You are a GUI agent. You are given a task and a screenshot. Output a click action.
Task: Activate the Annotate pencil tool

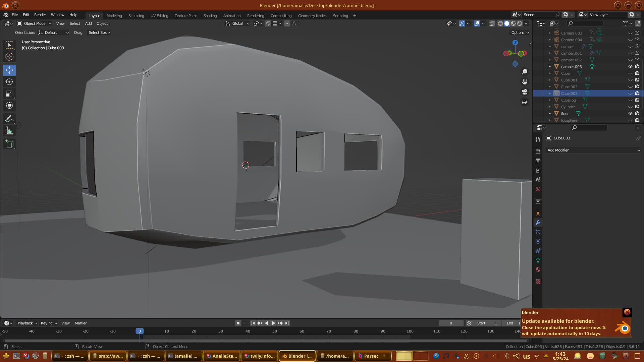(9, 119)
